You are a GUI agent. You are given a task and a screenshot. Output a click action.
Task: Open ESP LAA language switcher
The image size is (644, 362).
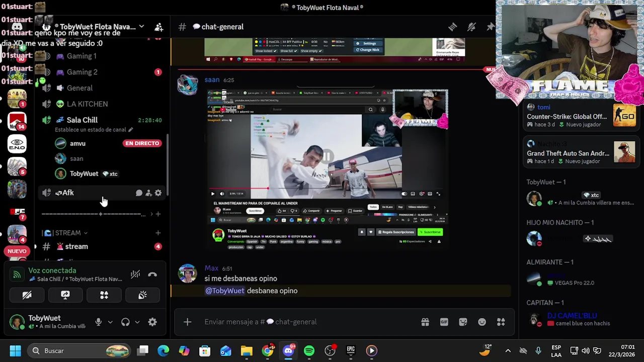pos(556,350)
